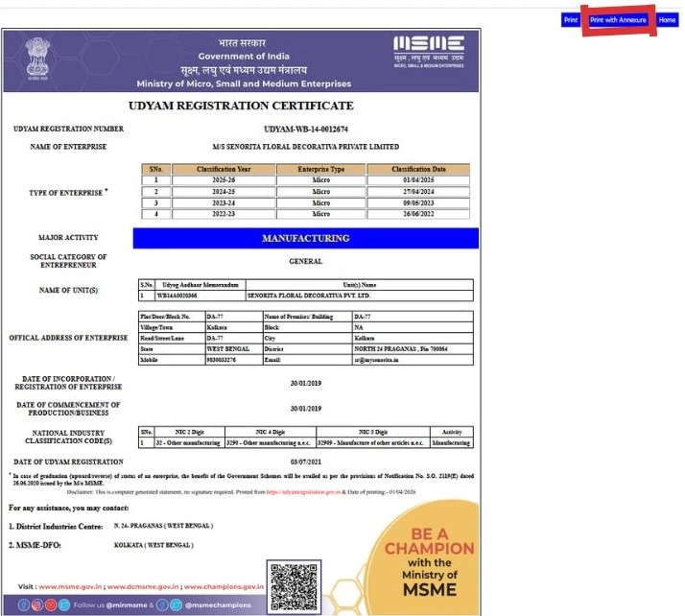
Task: Click the Government of India emblem
Action: pyautogui.click(x=37, y=59)
